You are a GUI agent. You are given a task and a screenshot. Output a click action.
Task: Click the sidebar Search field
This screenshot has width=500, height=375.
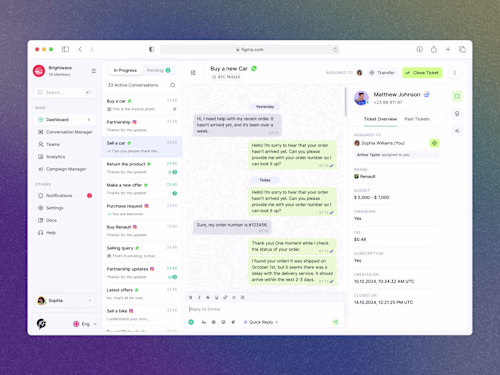point(65,92)
